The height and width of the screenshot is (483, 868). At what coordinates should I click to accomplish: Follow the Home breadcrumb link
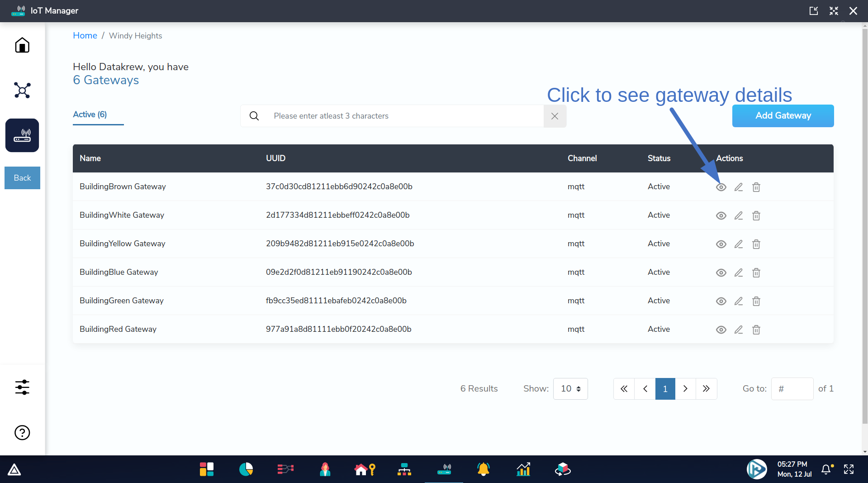tap(85, 36)
